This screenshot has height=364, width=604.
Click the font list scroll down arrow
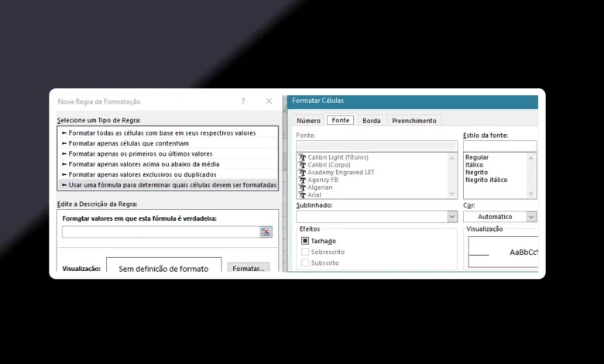[x=452, y=194]
